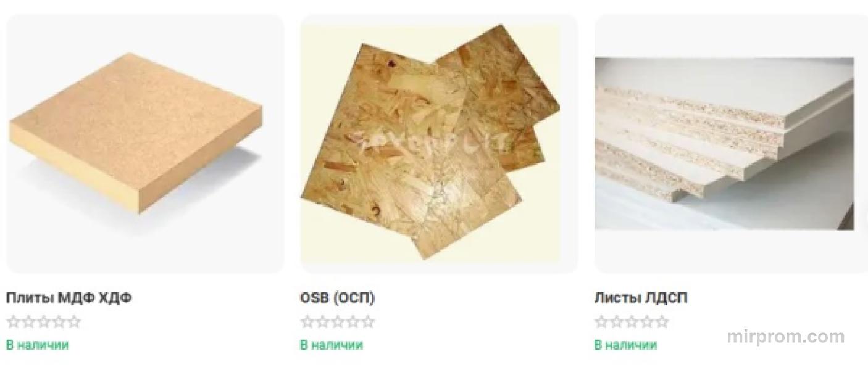Click the mirprom.com watermark text
868x370 pixels.
[785, 337]
